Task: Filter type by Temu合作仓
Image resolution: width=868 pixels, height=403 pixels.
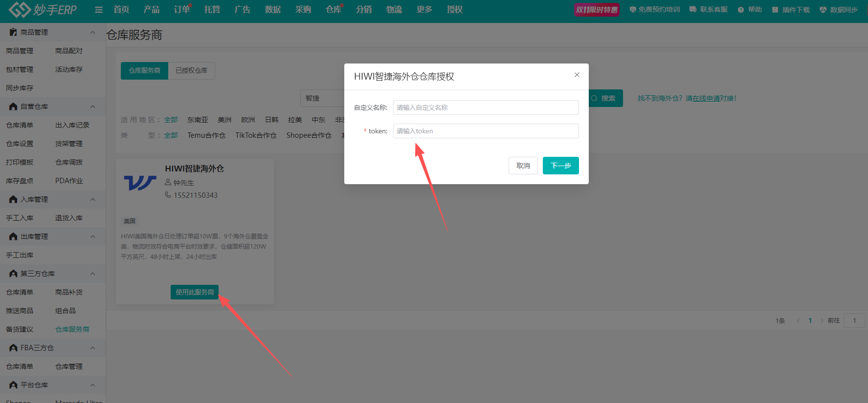Action: 206,135
